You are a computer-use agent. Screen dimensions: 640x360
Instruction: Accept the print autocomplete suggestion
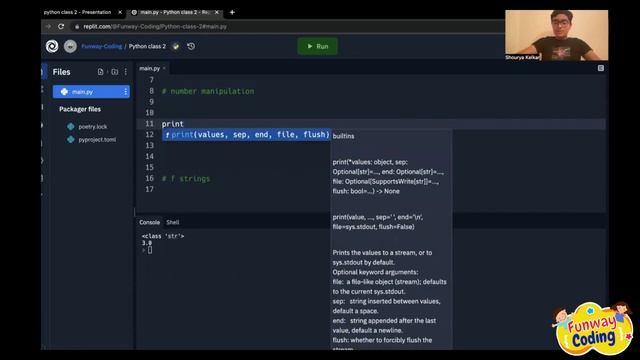tap(246, 135)
